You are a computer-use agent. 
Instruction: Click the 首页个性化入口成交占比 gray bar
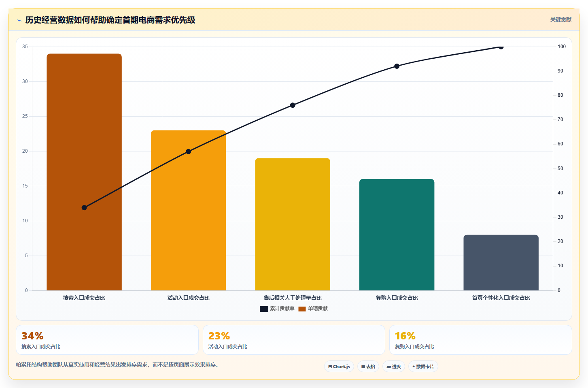coord(501,262)
